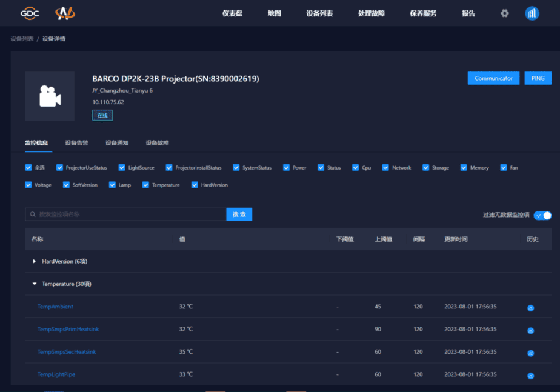Switch to the 设备告警 tab

pyautogui.click(x=76, y=143)
